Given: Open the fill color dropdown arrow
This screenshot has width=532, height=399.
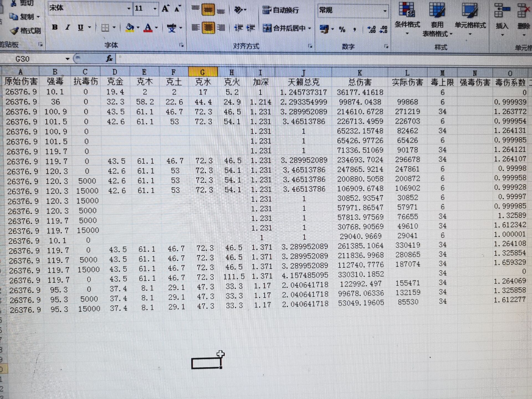Looking at the screenshot, I should [138, 27].
